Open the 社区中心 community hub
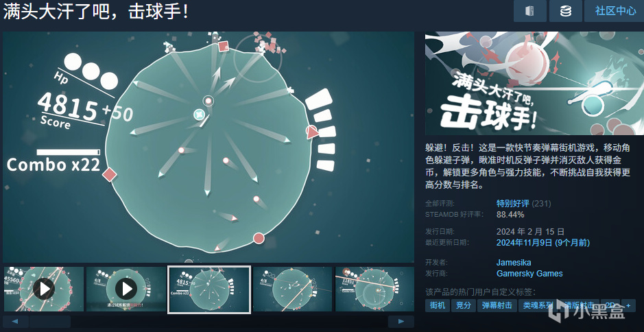Viewport: 644px width, 332px height. (x=615, y=11)
